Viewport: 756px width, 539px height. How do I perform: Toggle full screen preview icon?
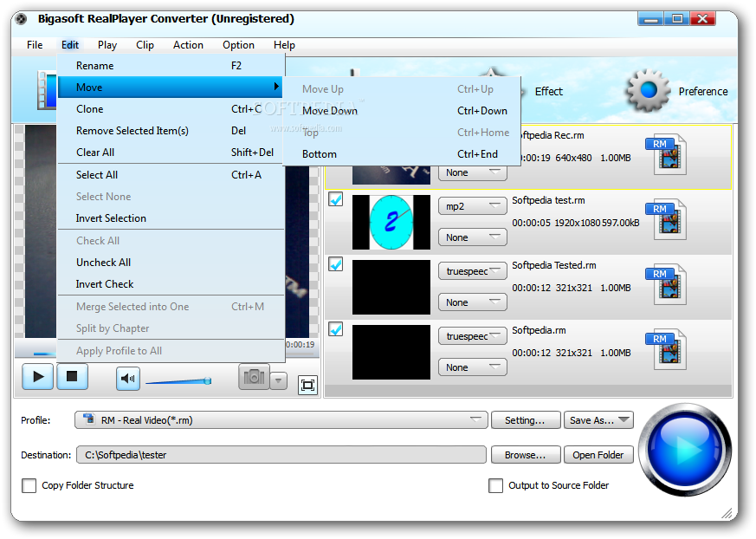307,385
